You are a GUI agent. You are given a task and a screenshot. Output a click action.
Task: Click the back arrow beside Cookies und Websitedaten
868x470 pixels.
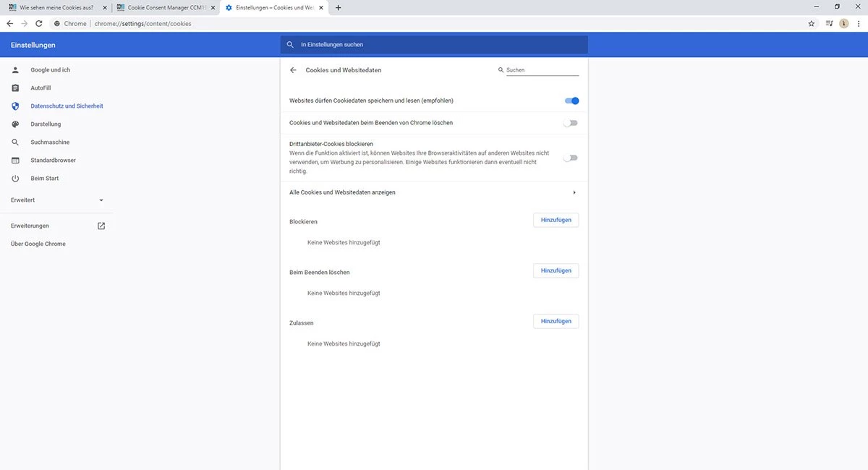pyautogui.click(x=293, y=70)
